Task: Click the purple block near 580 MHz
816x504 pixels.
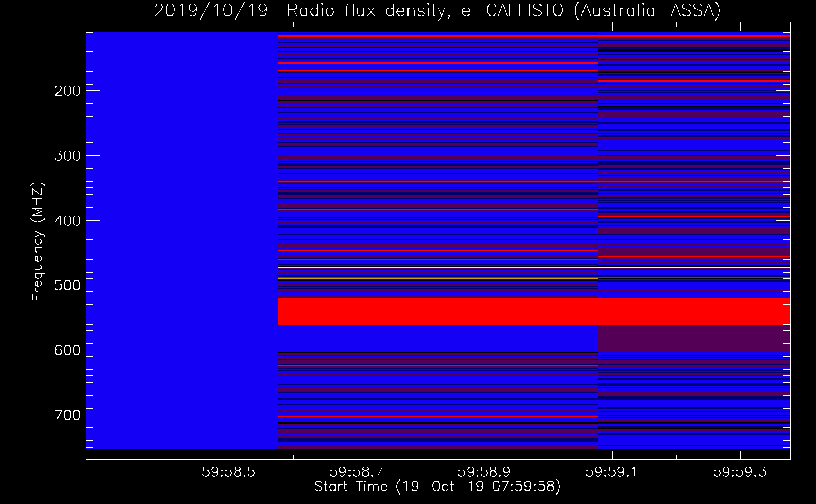Action: pos(694,338)
